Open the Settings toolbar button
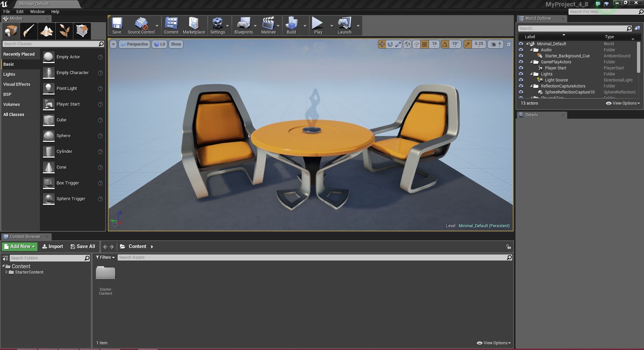This screenshot has width=644, height=350. click(x=217, y=26)
